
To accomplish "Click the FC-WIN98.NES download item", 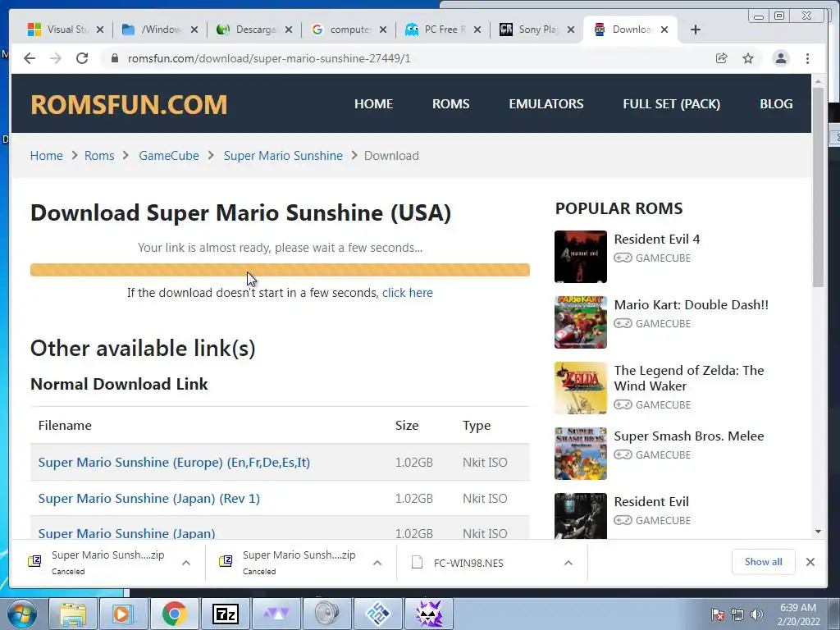I will (468, 563).
